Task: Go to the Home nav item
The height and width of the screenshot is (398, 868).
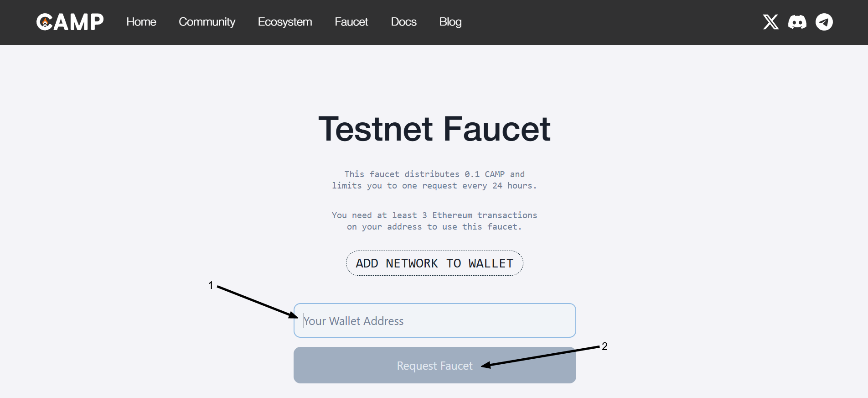Action: [141, 22]
